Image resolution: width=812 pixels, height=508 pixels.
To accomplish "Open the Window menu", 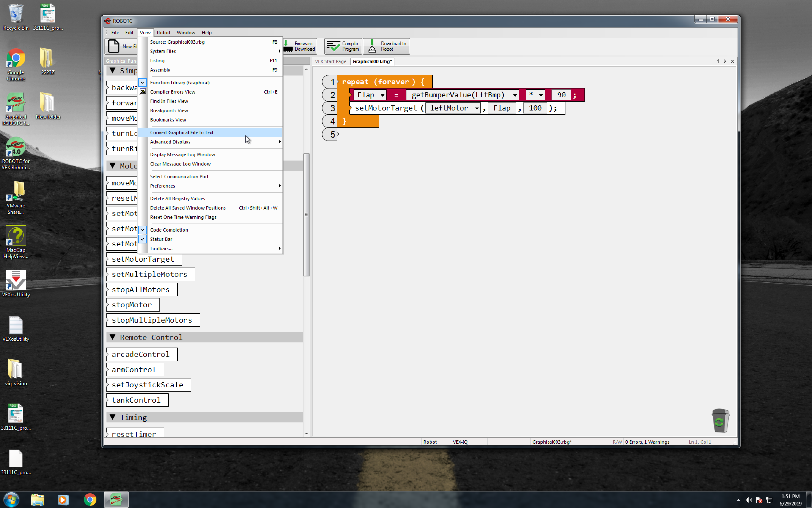I will click(x=186, y=33).
